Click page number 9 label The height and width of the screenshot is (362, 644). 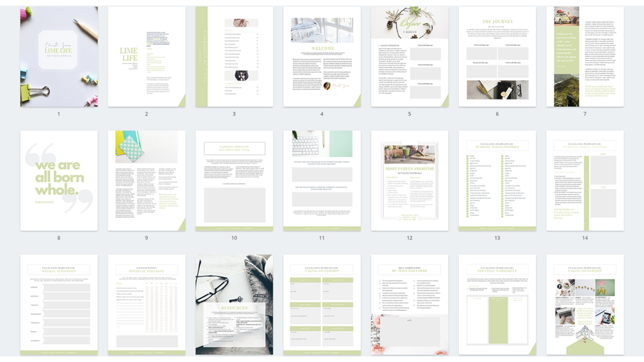pyautogui.click(x=146, y=238)
